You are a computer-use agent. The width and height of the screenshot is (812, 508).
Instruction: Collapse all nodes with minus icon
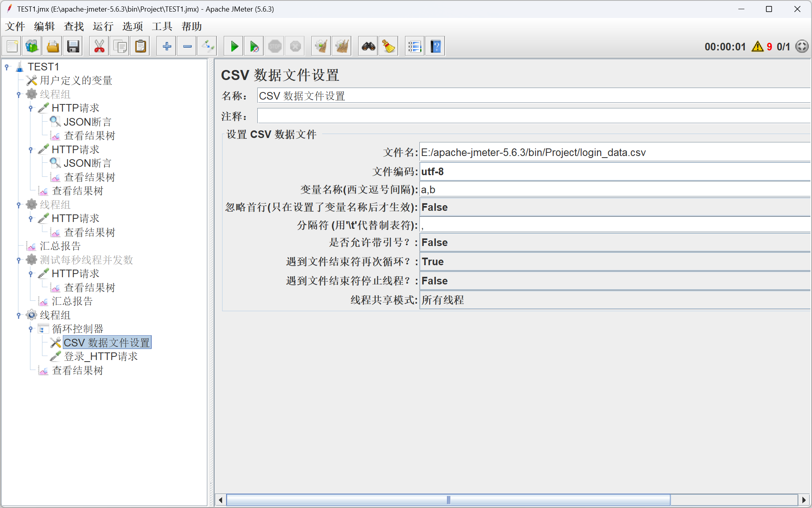click(x=187, y=46)
